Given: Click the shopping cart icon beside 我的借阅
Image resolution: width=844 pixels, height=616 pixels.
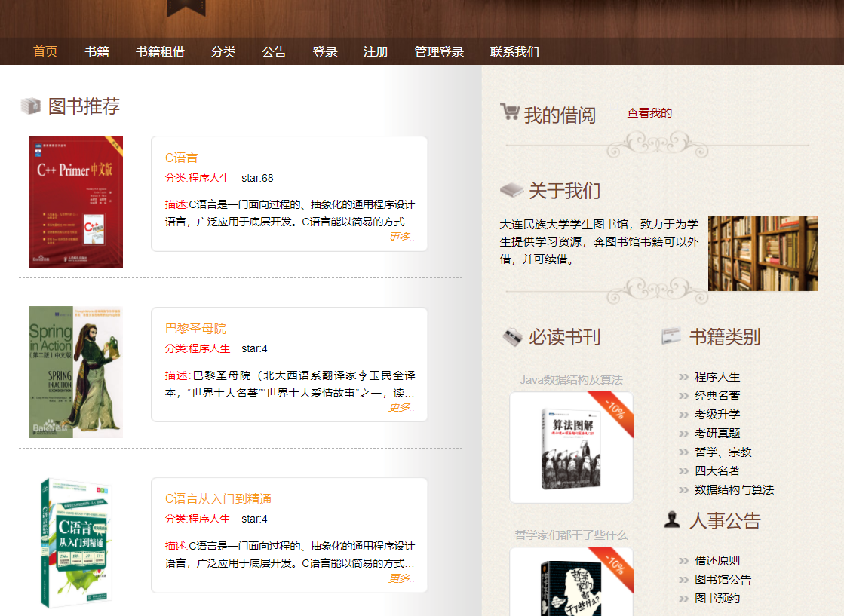Looking at the screenshot, I should 509,112.
